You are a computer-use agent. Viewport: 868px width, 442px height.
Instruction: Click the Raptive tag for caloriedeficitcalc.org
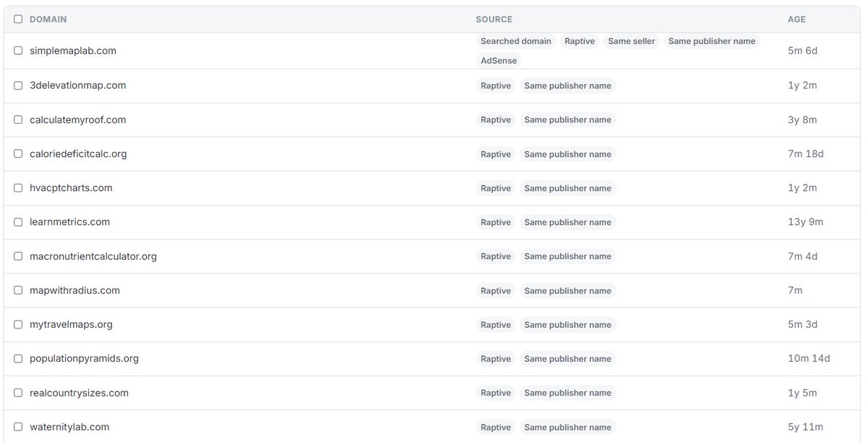tap(495, 154)
